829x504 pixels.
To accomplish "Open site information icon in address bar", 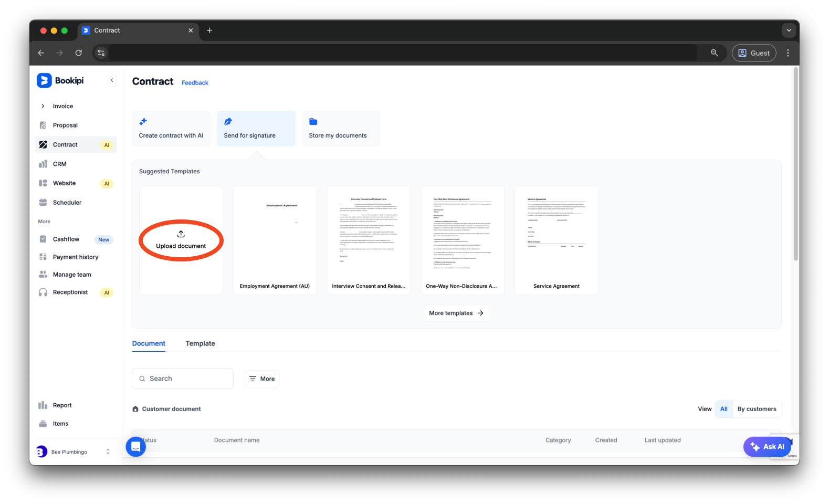I will 101,53.
